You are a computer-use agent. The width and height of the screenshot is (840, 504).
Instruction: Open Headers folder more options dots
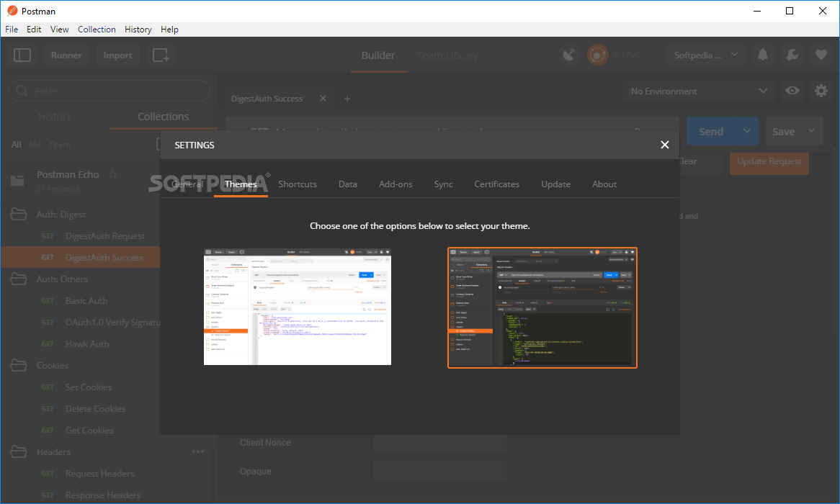click(198, 451)
